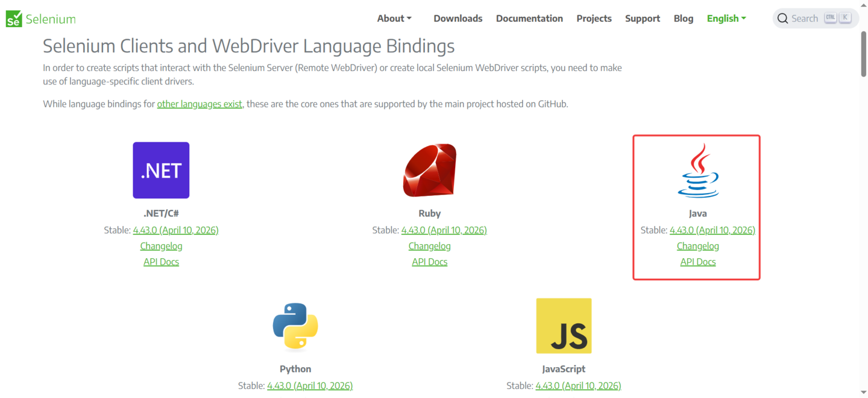Viewport: 868px width, 398px height.
Task: Click the Selenium logo in the header
Action: coord(41,19)
